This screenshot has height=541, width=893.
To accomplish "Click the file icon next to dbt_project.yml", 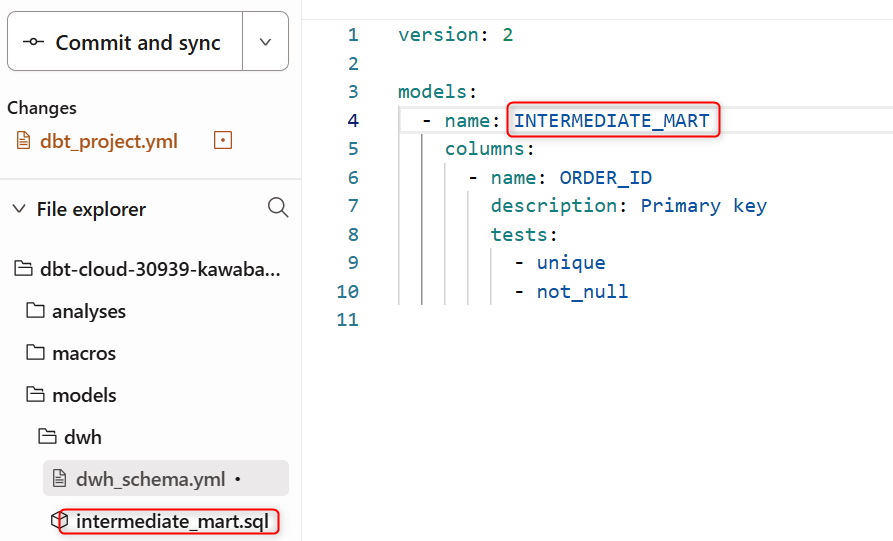I will click(x=23, y=140).
